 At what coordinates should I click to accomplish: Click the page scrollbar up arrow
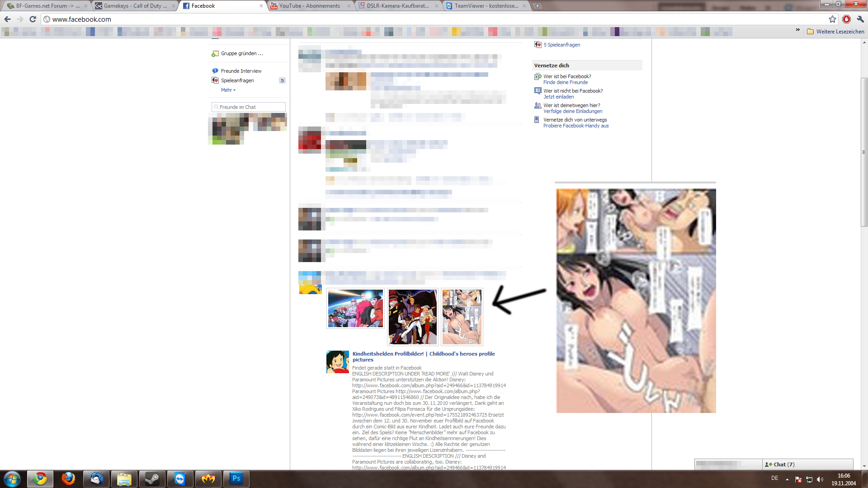point(864,42)
